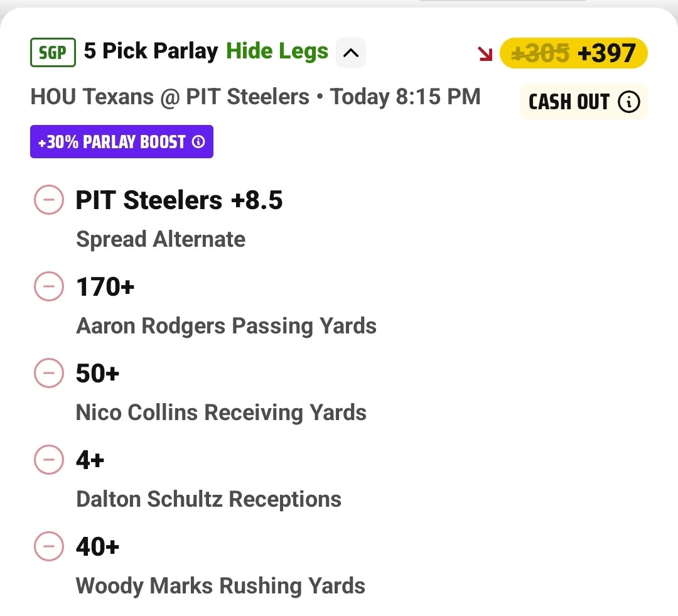678x616 pixels.
Task: Click the minus icon beside 40+ rushing yards
Action: coord(48,548)
